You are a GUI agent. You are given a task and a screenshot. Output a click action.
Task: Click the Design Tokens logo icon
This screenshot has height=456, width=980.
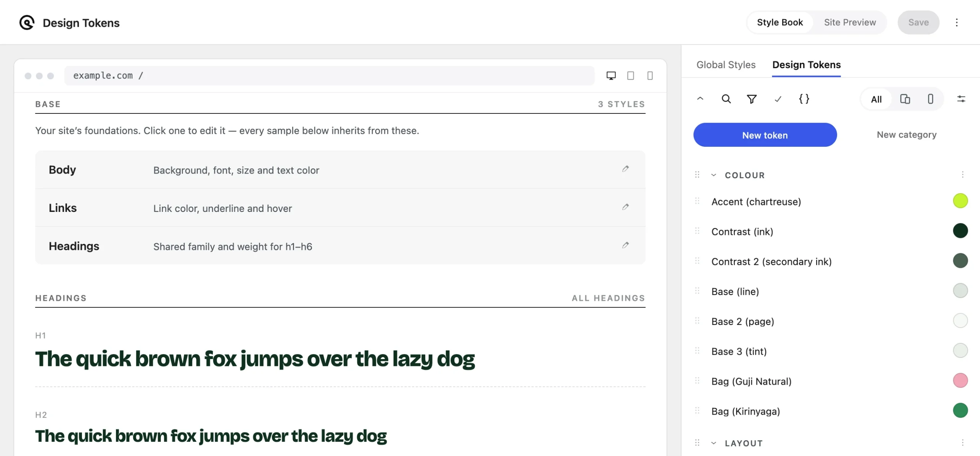[27, 23]
